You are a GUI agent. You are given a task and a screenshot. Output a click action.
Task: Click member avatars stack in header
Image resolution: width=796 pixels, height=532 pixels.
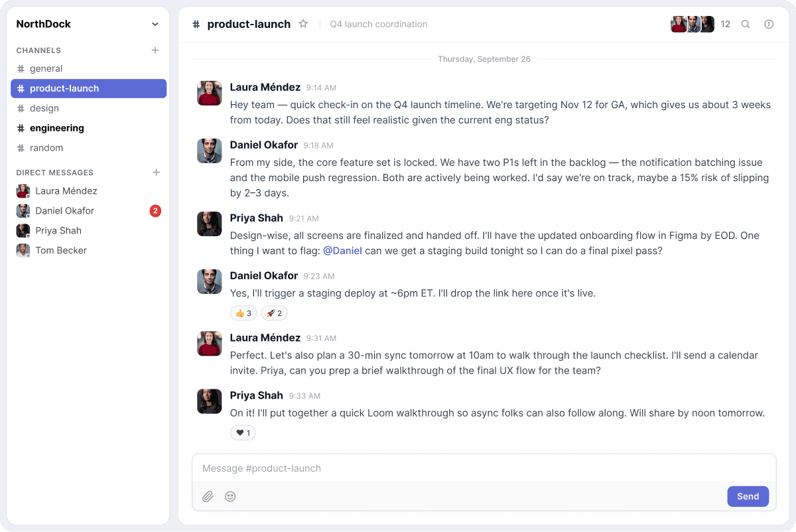[x=693, y=24]
